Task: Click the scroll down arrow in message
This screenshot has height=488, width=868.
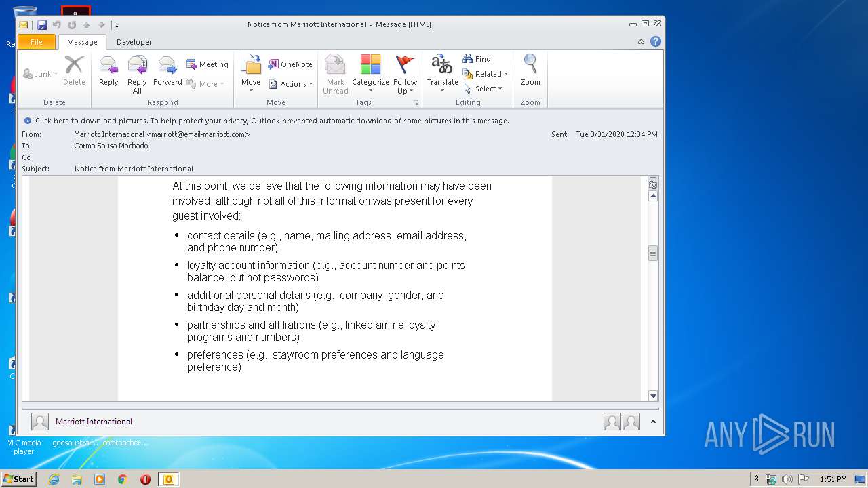Action: tap(653, 396)
